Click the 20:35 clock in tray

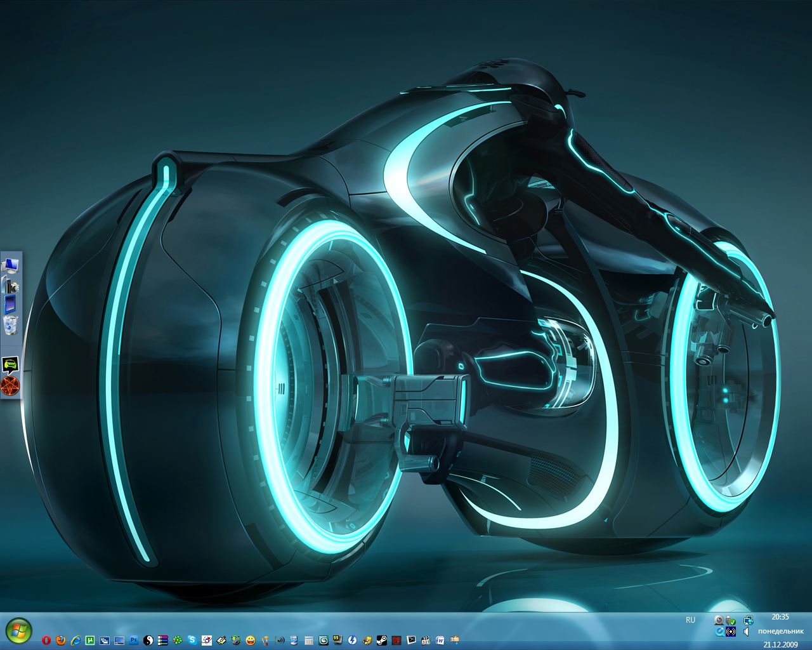tap(780, 617)
